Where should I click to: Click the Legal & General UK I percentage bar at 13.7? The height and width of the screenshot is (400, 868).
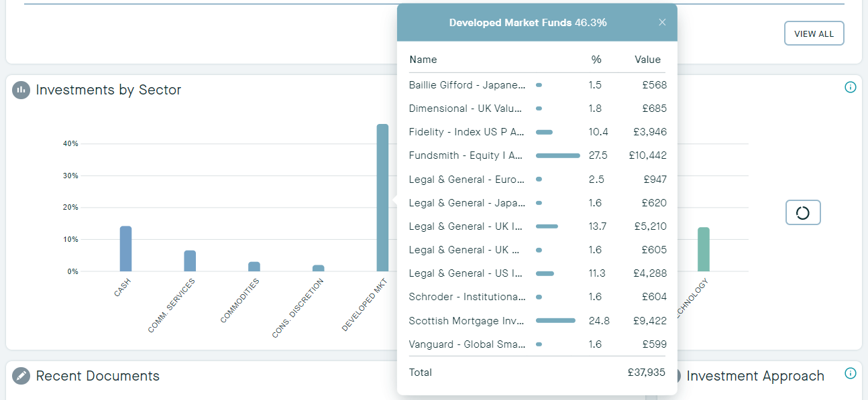547,226
